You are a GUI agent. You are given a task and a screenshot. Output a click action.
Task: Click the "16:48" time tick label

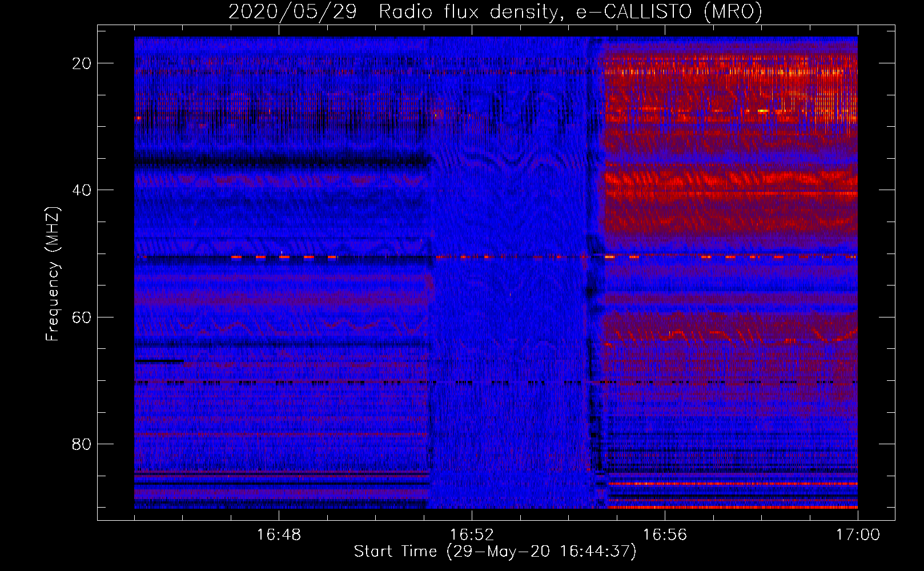click(279, 535)
